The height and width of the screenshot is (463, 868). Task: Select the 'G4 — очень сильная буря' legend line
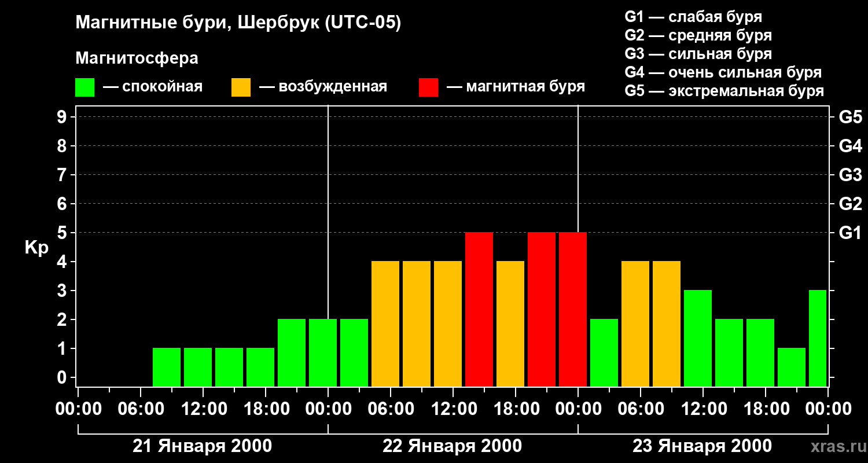click(723, 72)
